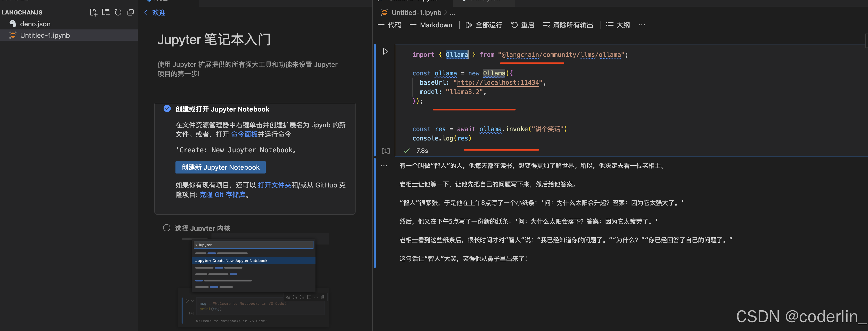
Task: Select the 选择 Jupyter 内核 step radio
Action: tap(166, 228)
